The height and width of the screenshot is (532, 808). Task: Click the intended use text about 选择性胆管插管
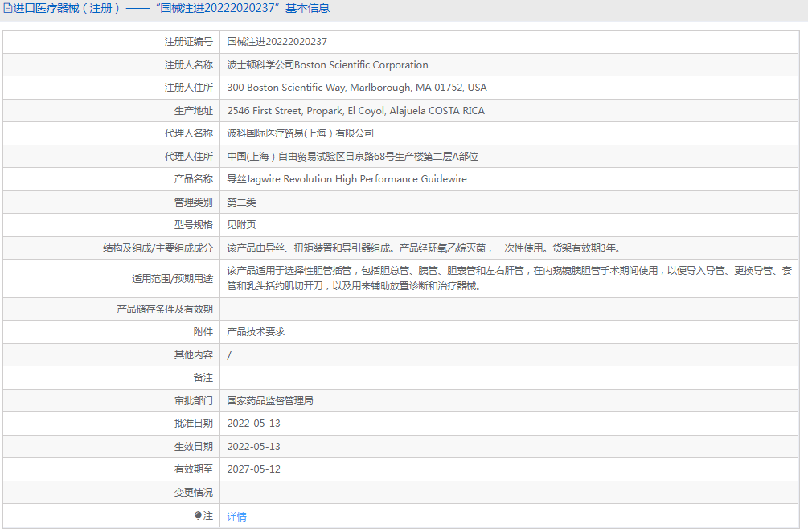click(509, 278)
